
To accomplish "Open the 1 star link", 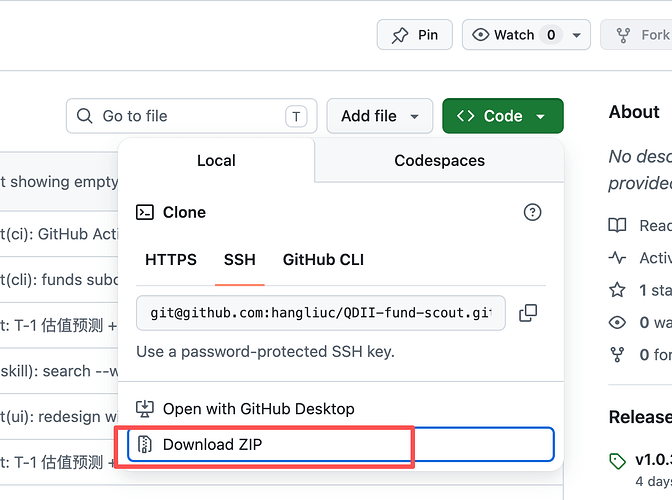I will pyautogui.click(x=655, y=290).
